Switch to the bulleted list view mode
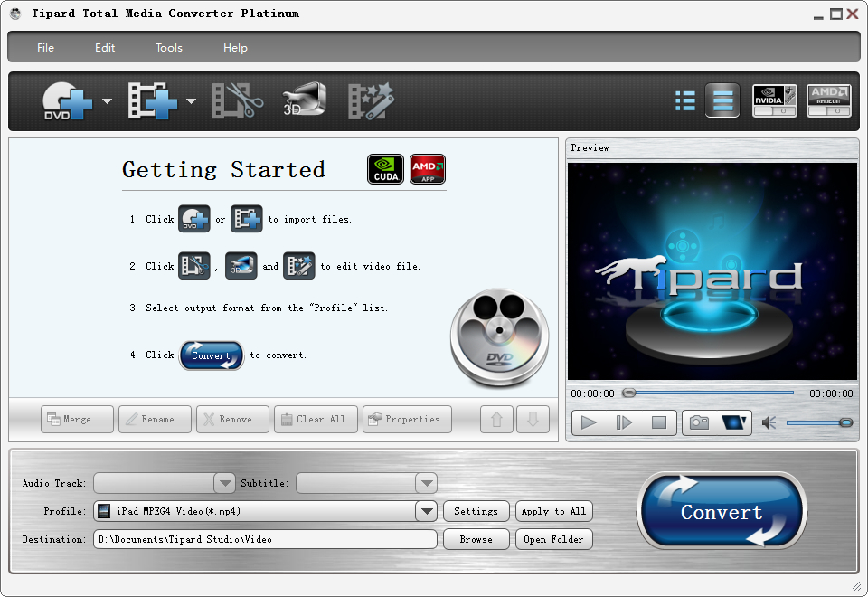 point(685,100)
